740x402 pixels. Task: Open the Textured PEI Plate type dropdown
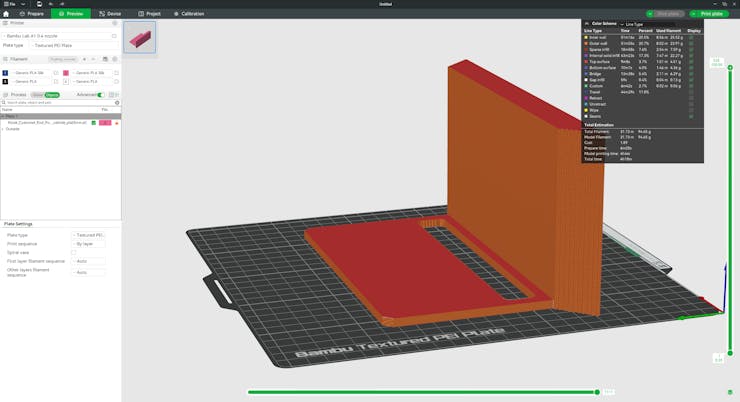pyautogui.click(x=75, y=45)
